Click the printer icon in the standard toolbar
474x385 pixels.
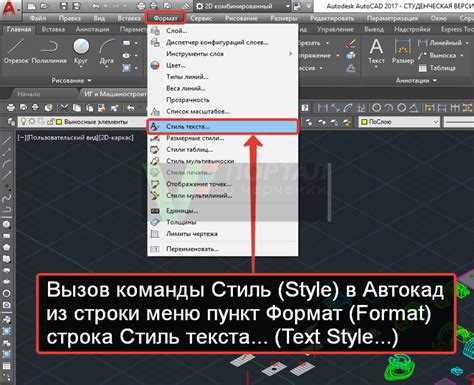point(11,108)
